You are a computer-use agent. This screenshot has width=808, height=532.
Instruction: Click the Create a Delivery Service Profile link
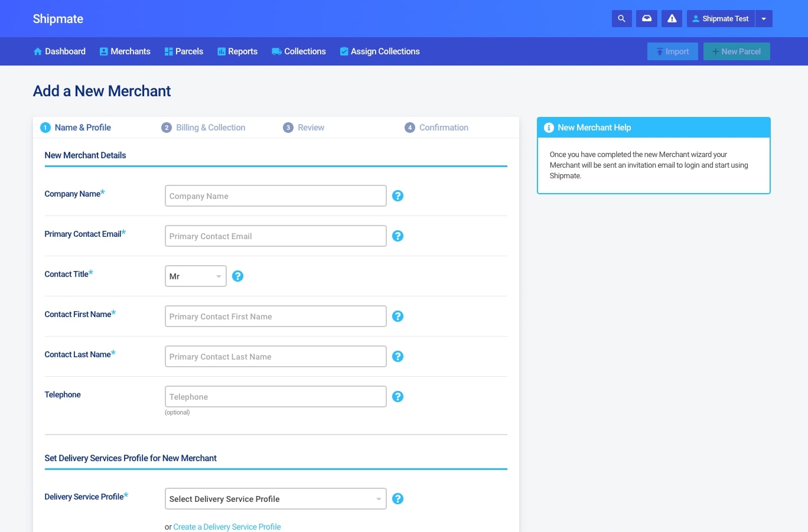(x=227, y=527)
